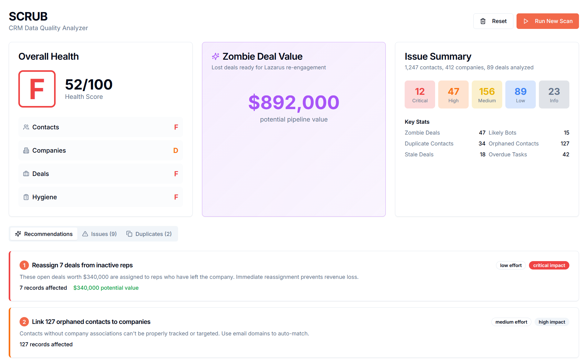Click the 12 Critical severity chip
Image resolution: width=588 pixels, height=364 pixels.
[420, 94]
